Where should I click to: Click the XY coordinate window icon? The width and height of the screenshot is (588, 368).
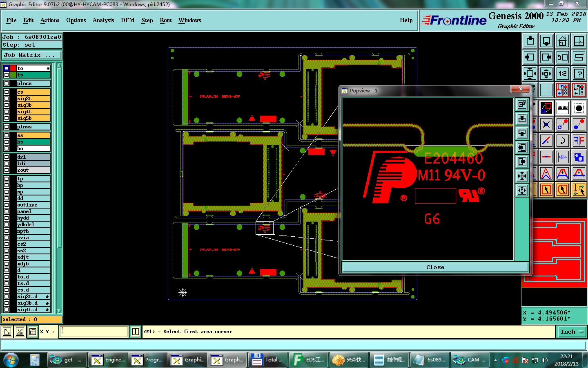coord(579,41)
